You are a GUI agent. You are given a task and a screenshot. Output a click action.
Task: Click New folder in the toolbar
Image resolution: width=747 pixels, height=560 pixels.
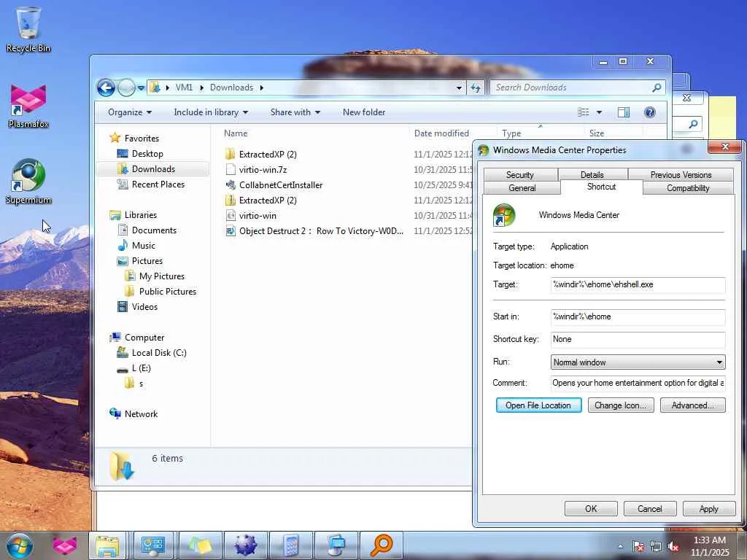[364, 112]
